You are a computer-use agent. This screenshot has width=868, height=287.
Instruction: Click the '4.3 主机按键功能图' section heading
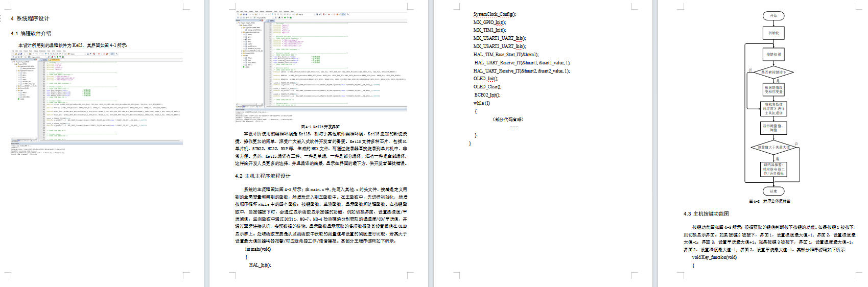pos(706,214)
